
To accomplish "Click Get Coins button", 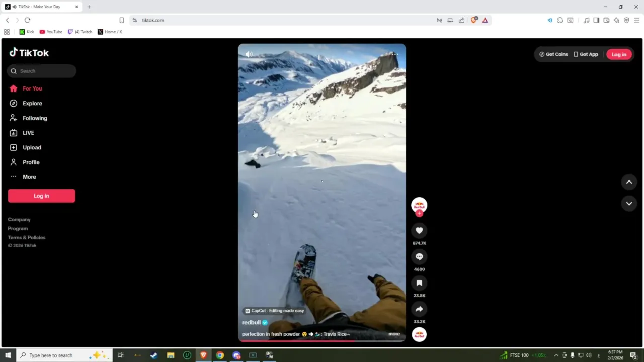I will pos(553,54).
